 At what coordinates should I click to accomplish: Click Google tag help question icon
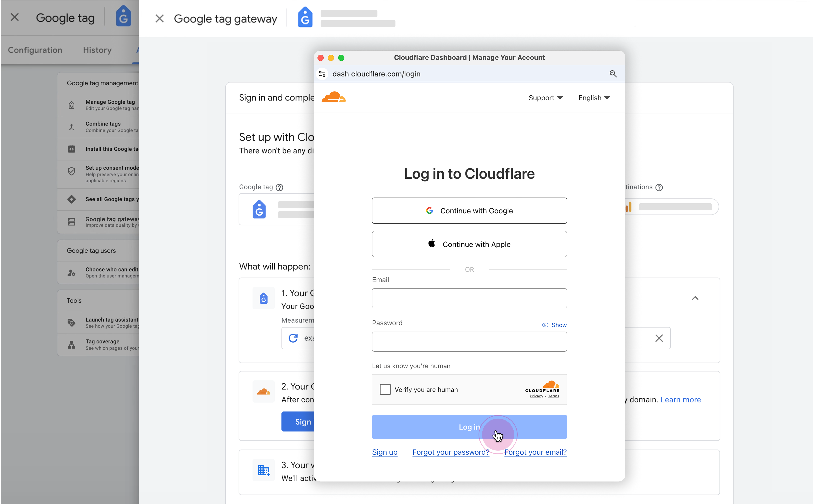click(x=280, y=187)
